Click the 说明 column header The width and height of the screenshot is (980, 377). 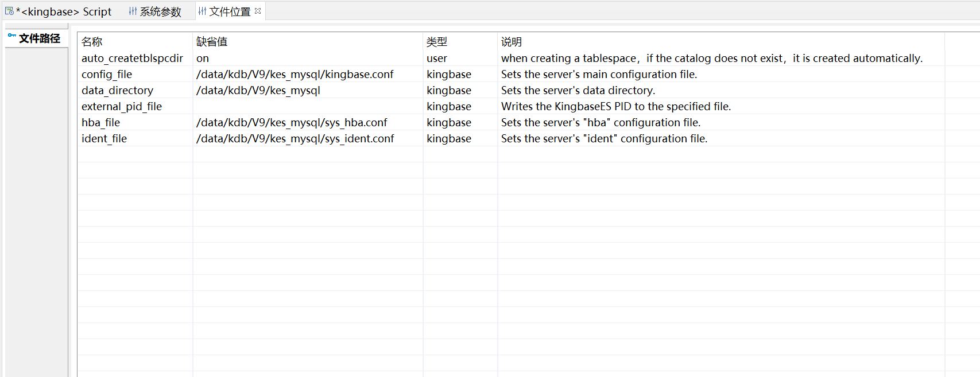click(x=511, y=42)
